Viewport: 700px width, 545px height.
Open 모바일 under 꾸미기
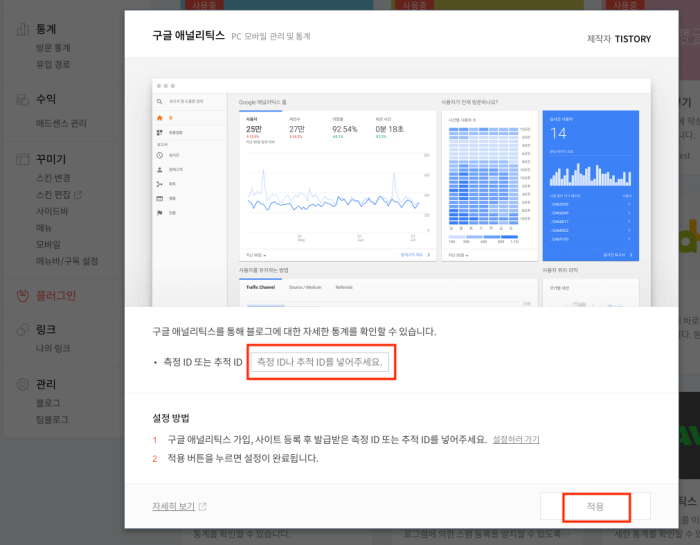(x=48, y=244)
